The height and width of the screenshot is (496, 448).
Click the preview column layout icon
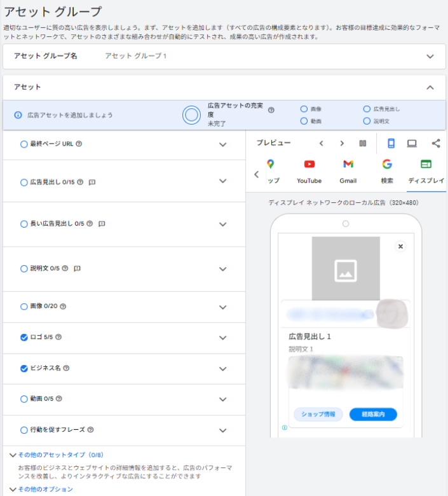tap(363, 144)
